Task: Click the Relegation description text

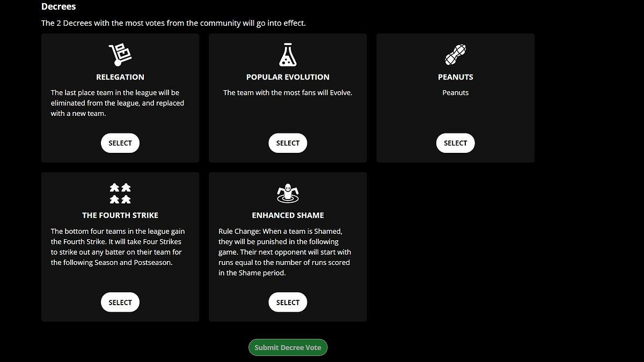Action: pos(118,103)
